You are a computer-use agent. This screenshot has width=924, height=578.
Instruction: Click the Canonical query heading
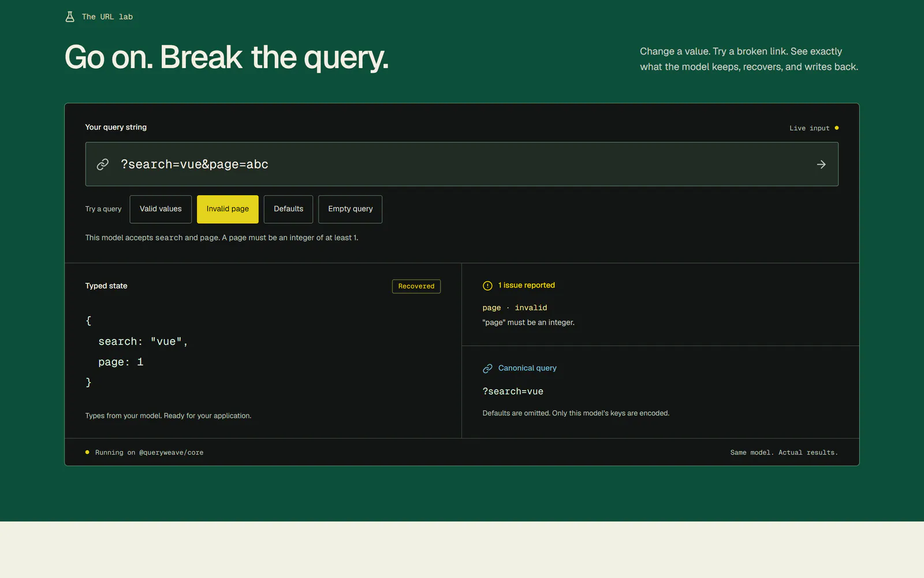pos(527,368)
